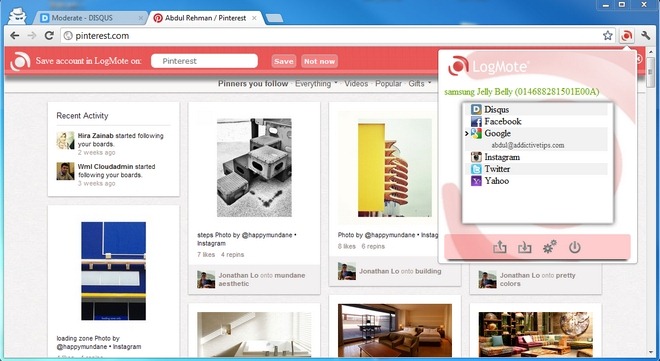Open the Popular section
This screenshot has width=660, height=361.
click(x=388, y=84)
